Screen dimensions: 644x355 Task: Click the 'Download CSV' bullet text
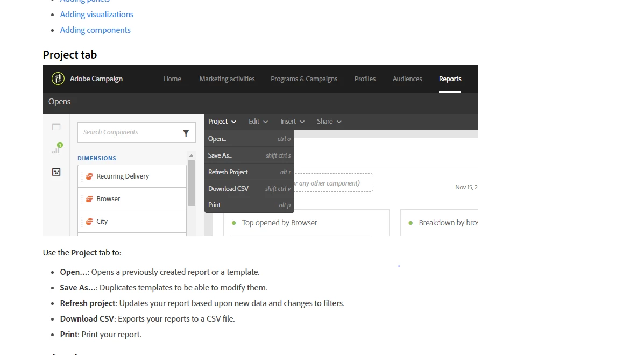coord(147,319)
